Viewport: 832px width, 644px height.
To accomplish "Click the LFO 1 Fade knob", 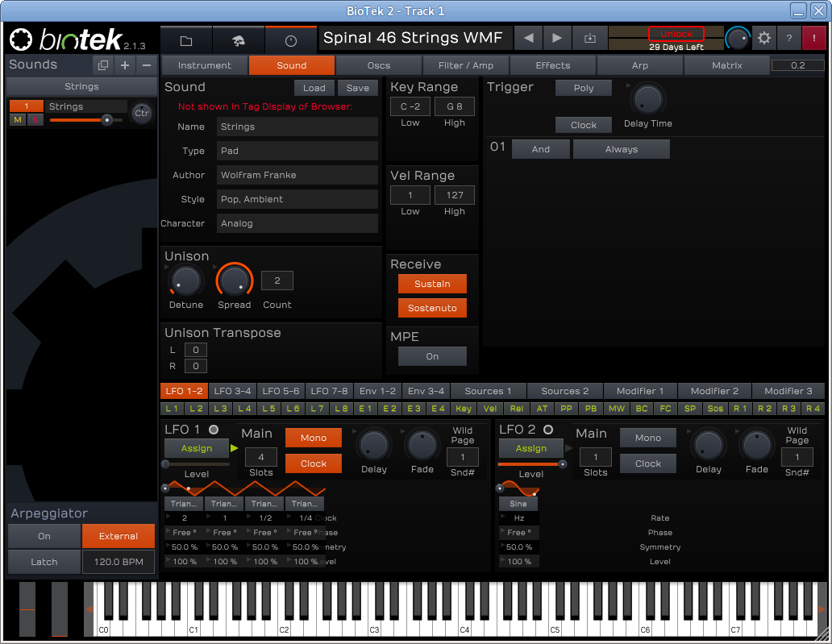I will click(x=422, y=445).
